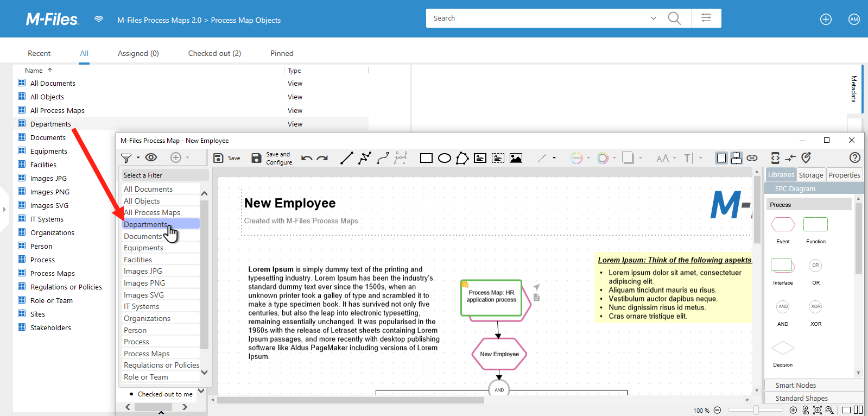Select the ellipse shape tool

pyautogui.click(x=444, y=158)
